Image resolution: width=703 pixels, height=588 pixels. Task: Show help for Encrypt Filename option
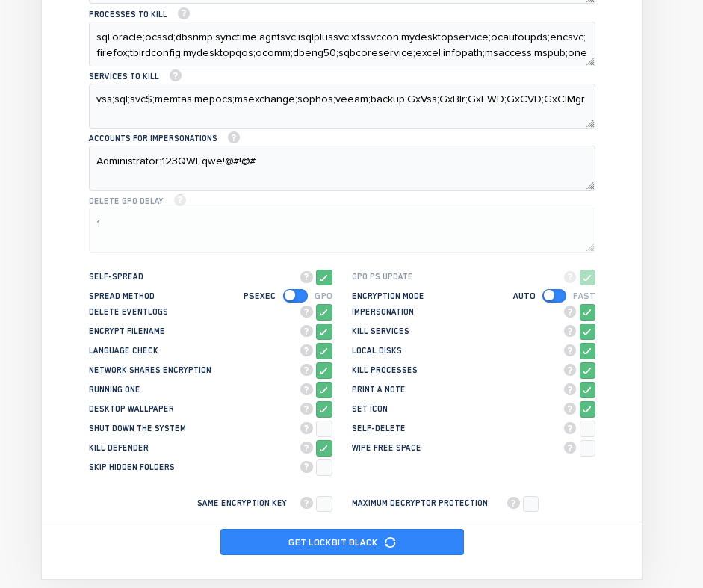(306, 331)
